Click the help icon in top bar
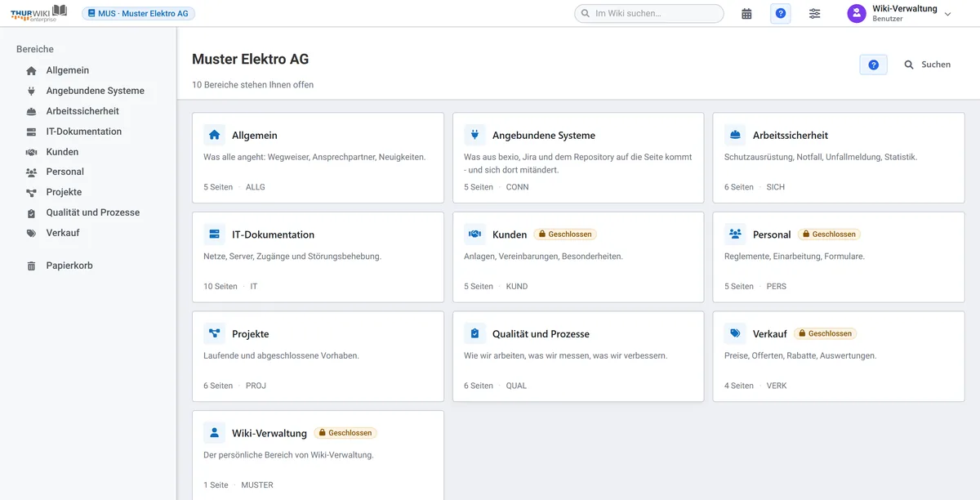980x500 pixels. click(781, 14)
